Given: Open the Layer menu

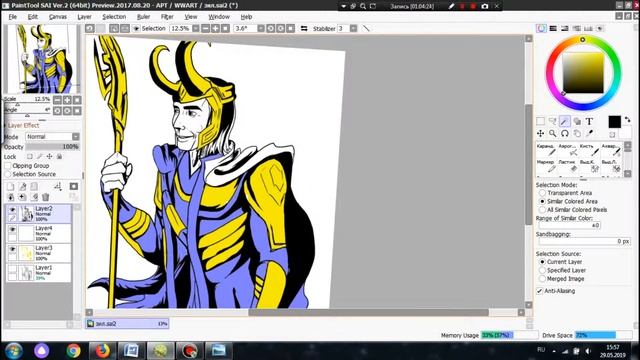Looking at the screenshot, I should [x=84, y=17].
